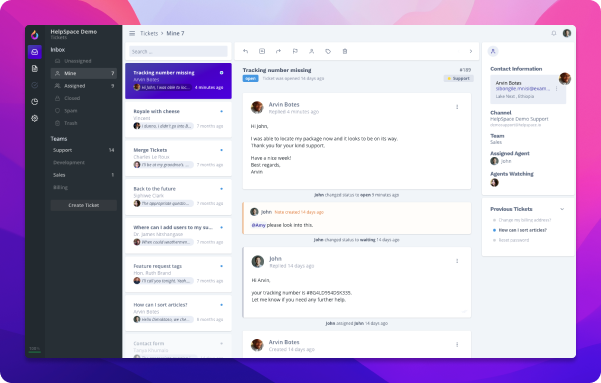Screen dimensions: 601x383
Task: Click the Create Ticket button
Action: point(84,205)
